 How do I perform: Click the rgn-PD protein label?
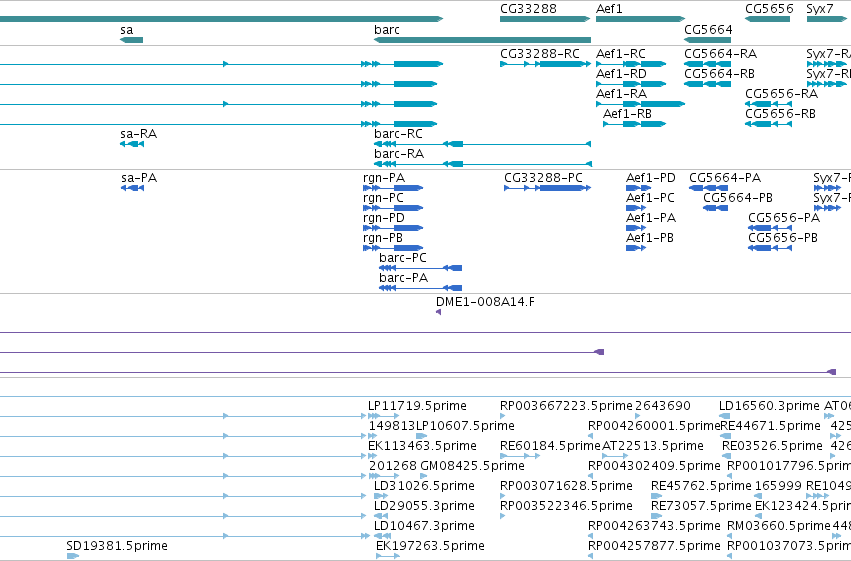tap(384, 218)
